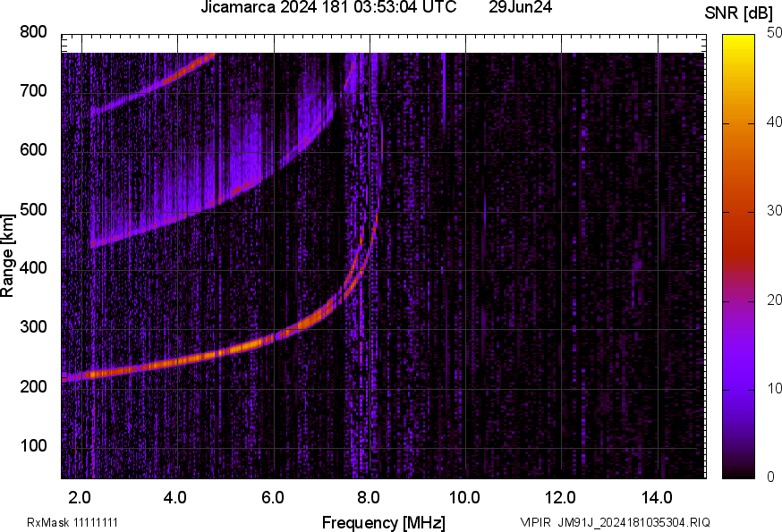The height and width of the screenshot is (532, 782).
Task: Click the frequency axis tick '2.0'
Action: click(80, 498)
